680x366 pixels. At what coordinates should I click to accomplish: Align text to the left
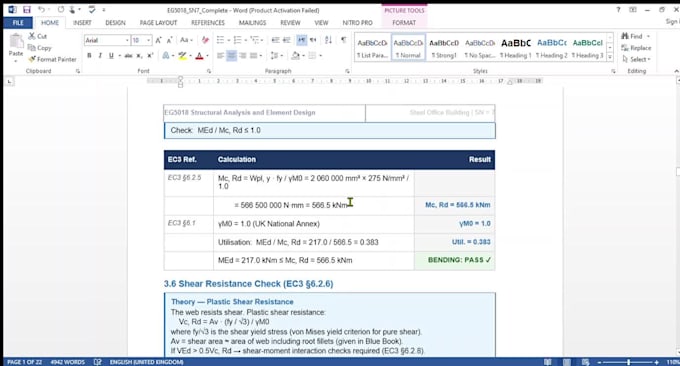(220, 56)
